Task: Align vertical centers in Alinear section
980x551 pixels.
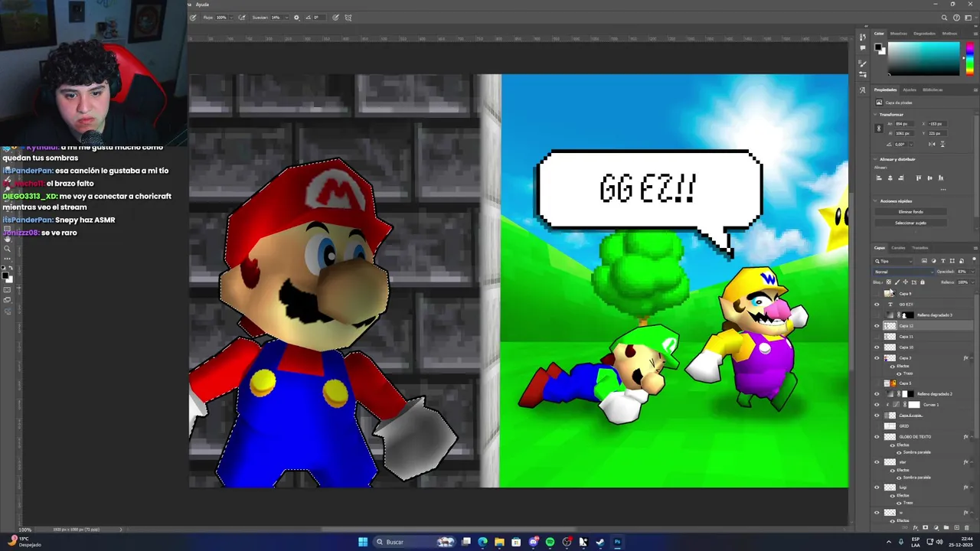Action: (x=929, y=178)
